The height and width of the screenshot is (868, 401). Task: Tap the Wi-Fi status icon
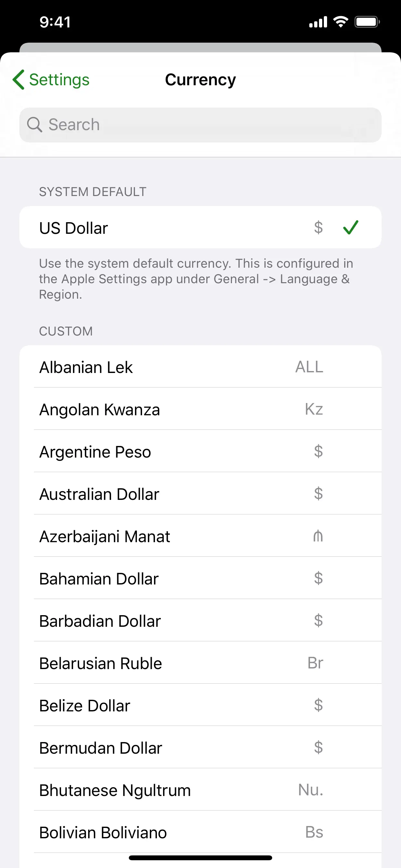pos(341,22)
